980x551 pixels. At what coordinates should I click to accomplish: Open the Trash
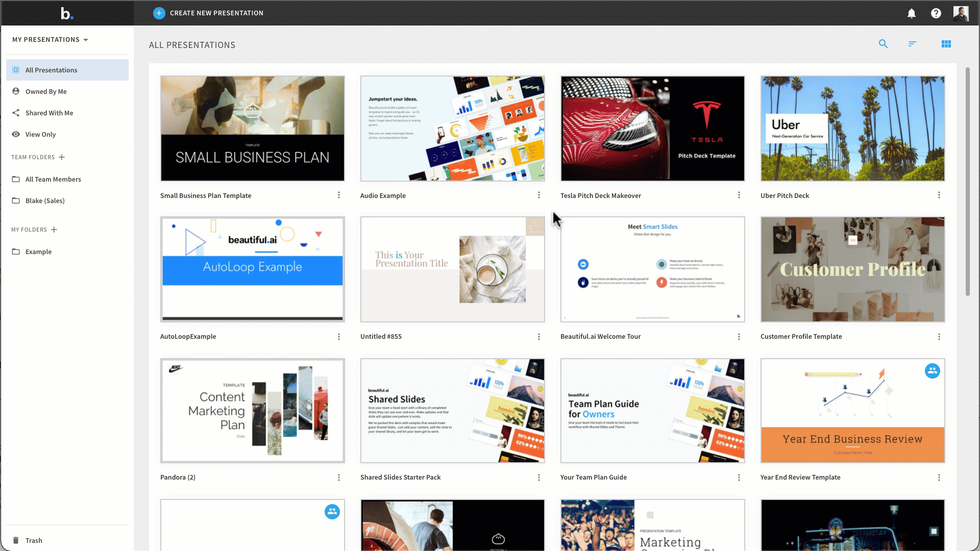[67, 540]
